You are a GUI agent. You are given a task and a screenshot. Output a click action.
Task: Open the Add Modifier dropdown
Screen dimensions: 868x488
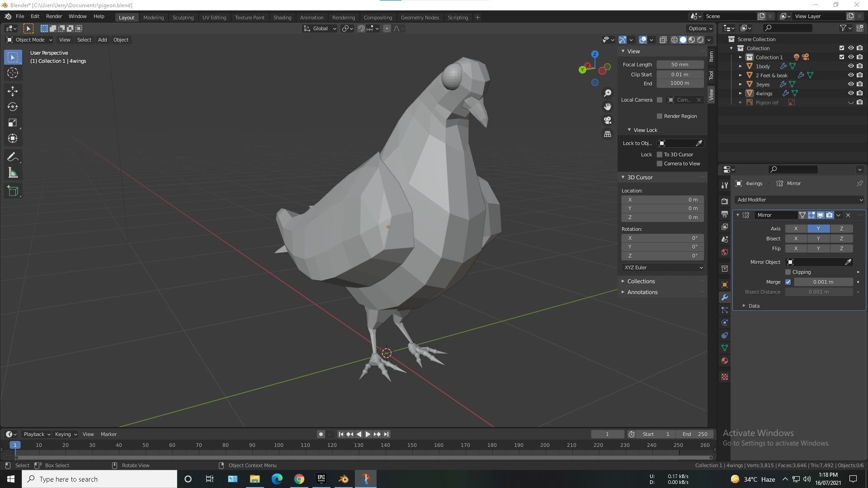798,200
